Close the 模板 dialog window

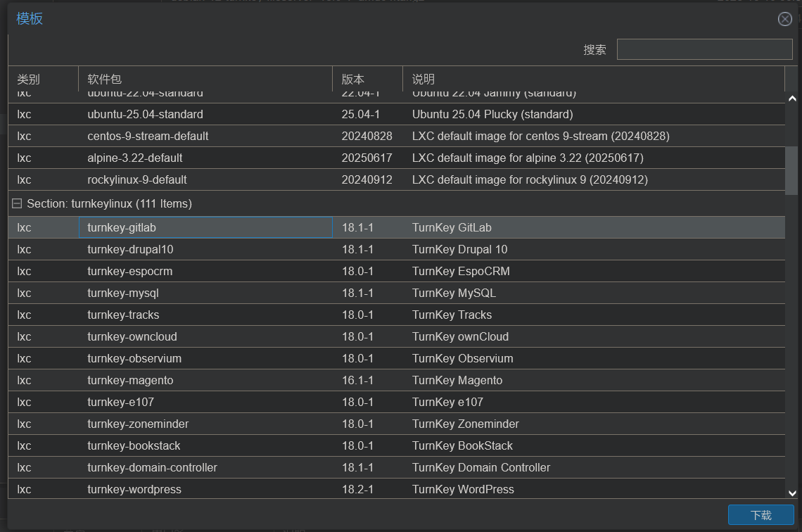[x=784, y=19]
